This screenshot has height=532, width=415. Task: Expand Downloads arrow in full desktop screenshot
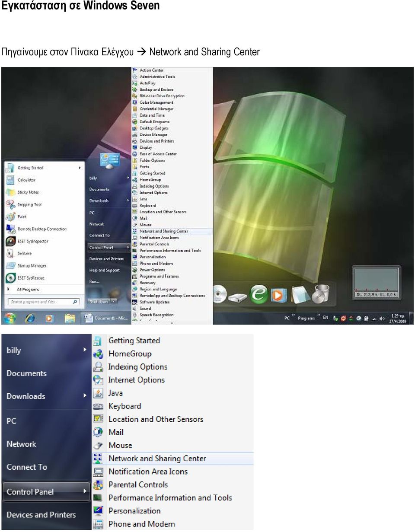[x=128, y=201]
